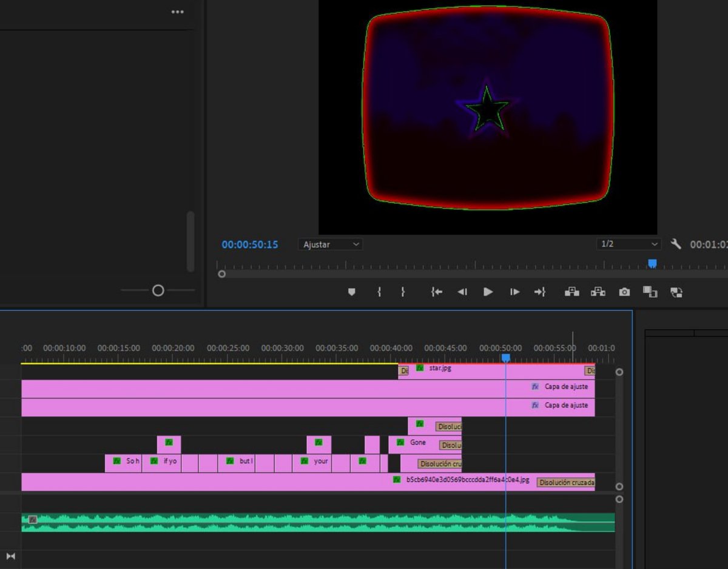Screen dimensions: 728x569
Task: Click the top video track zoom handle circle
Action: [x=619, y=372]
